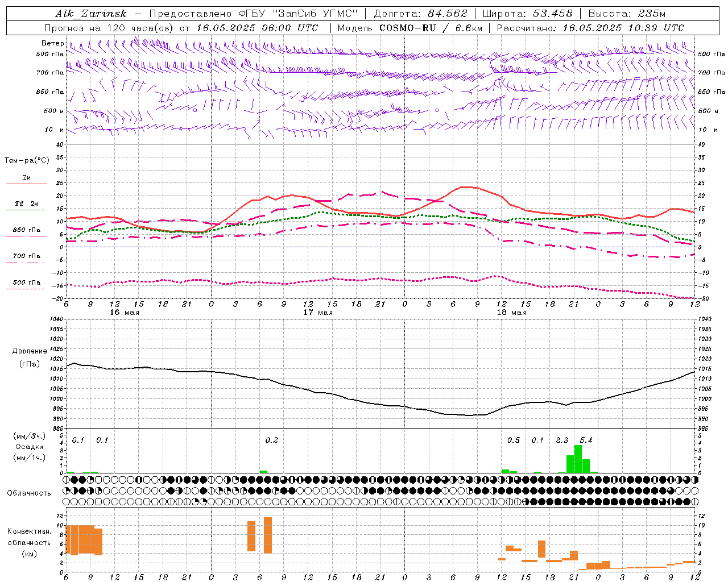Click the 18 мая date label
Screen dimensions: 728x582
511,313
